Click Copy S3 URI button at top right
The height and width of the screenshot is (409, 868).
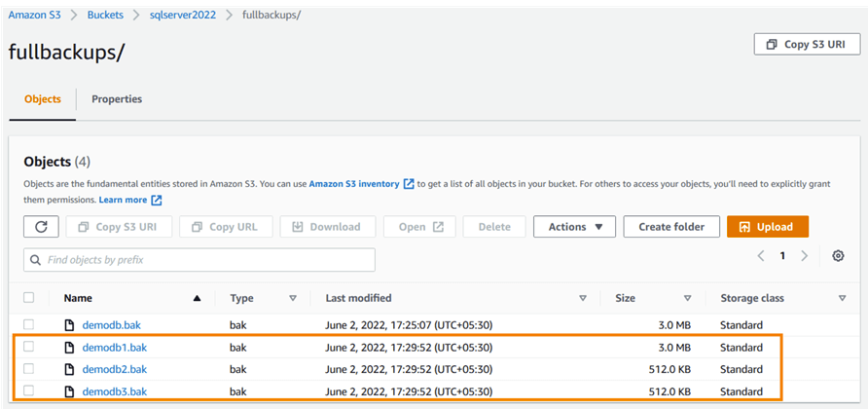click(x=807, y=45)
